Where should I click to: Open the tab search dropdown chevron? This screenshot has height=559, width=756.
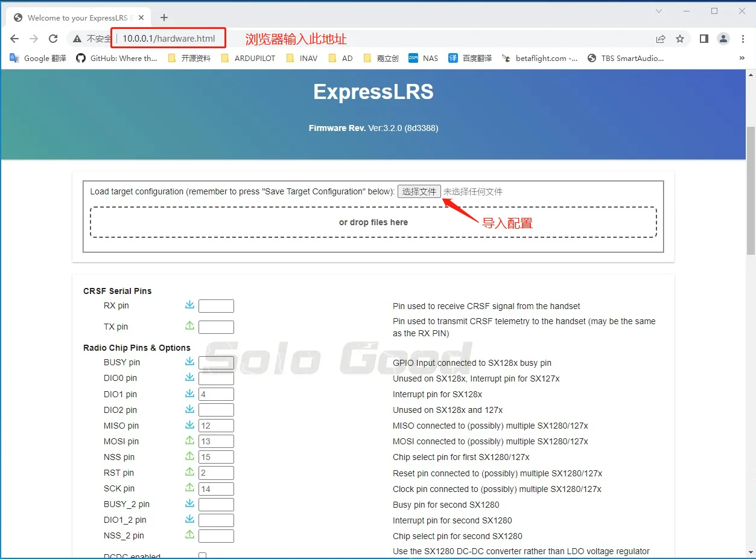pos(659,11)
